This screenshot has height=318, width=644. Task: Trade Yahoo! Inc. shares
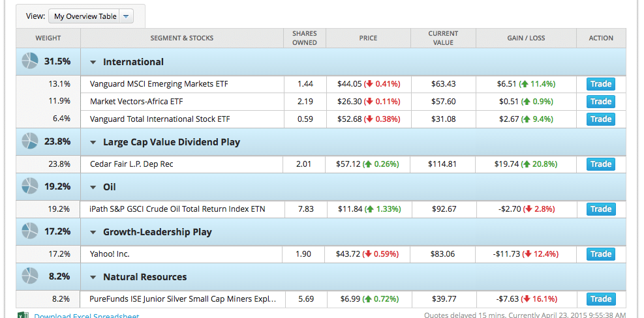(601, 254)
